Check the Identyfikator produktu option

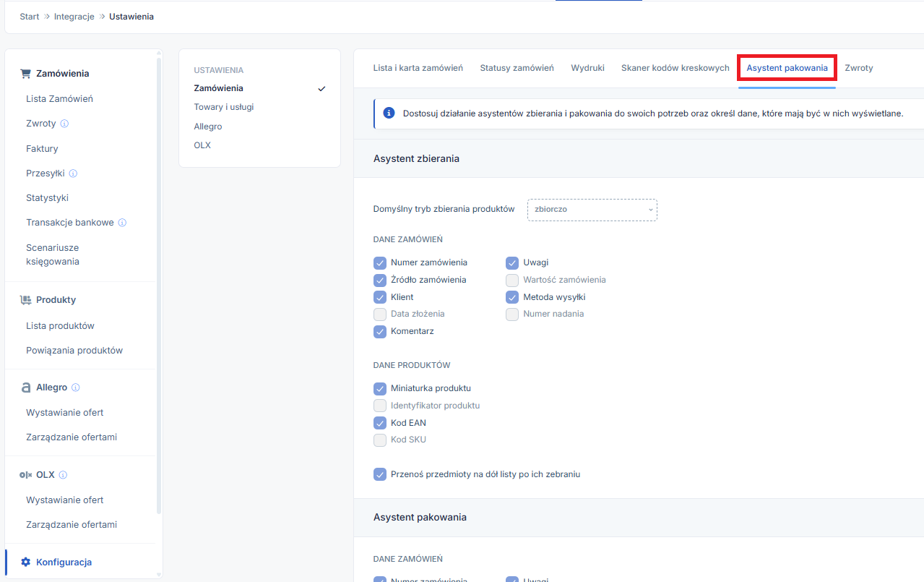point(380,406)
